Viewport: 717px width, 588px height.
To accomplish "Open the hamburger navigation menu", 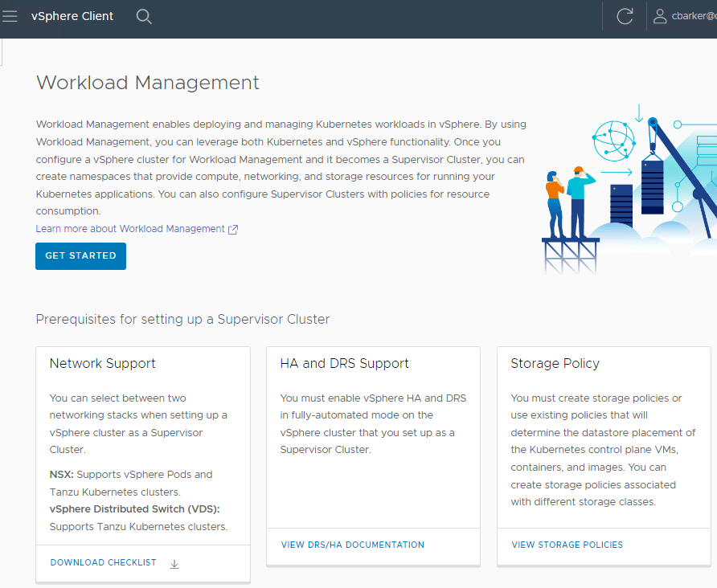I will (10, 16).
